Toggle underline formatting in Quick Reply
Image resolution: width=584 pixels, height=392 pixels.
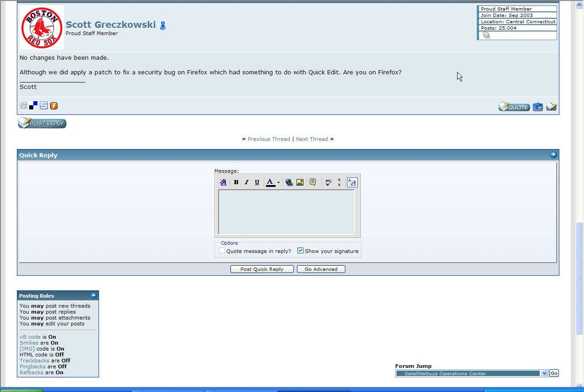click(x=257, y=182)
